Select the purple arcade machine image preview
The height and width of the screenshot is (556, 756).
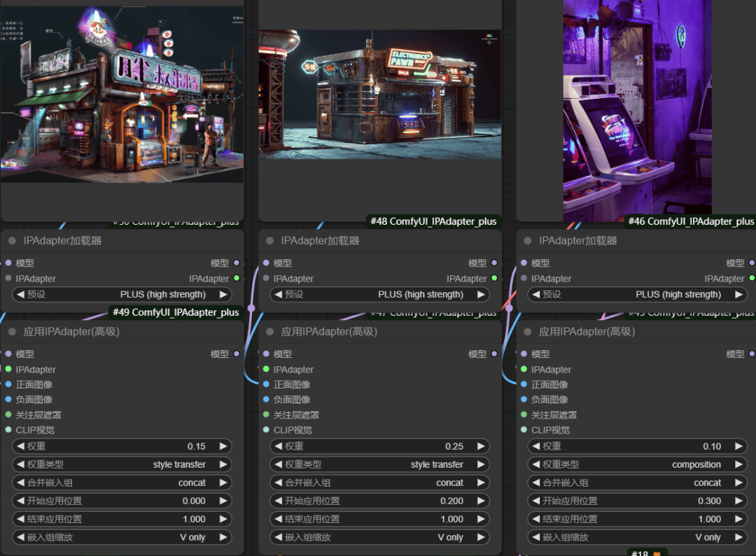point(637,105)
